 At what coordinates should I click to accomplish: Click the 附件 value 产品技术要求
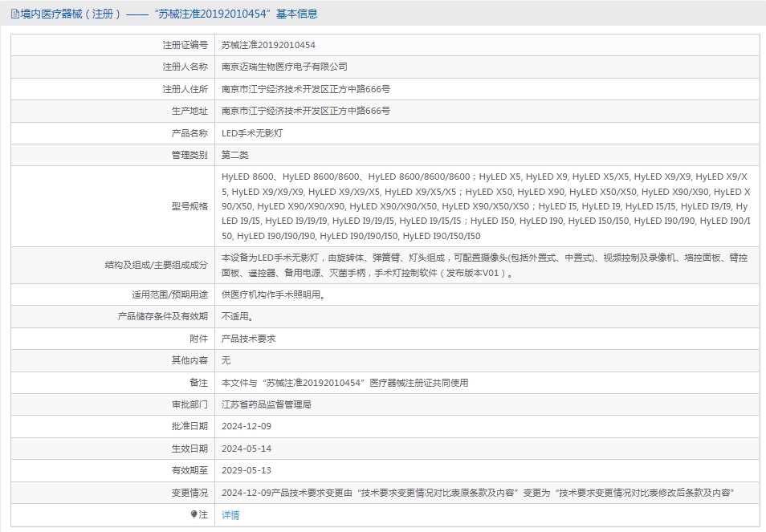pyautogui.click(x=248, y=339)
